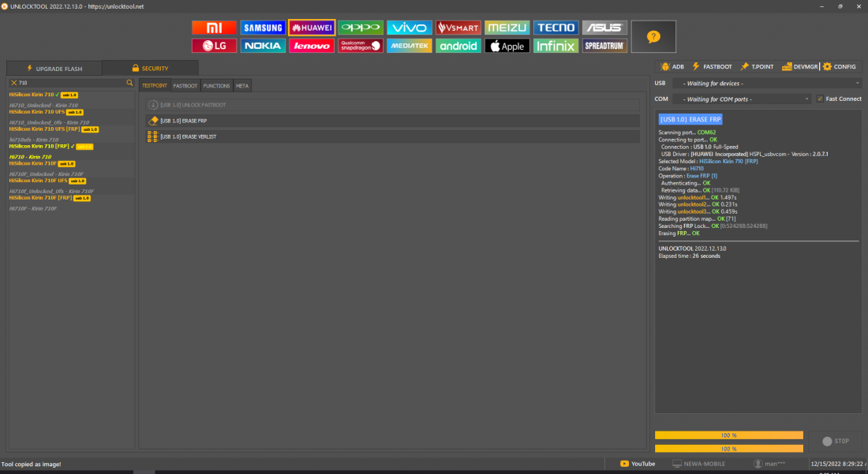The image size is (868, 474).
Task: Click the man*** user account entry
Action: 769,464
